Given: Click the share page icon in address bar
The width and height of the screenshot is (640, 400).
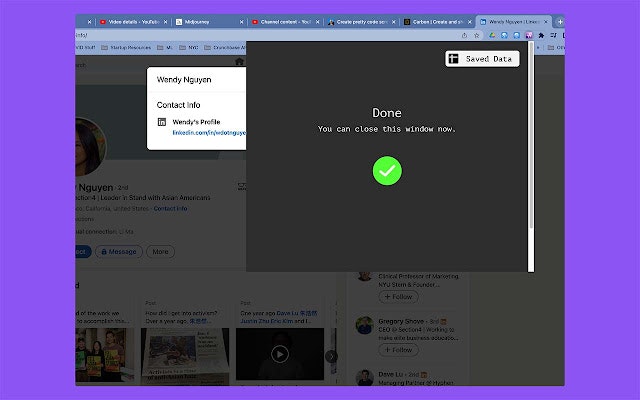Looking at the screenshot, I should [x=464, y=36].
